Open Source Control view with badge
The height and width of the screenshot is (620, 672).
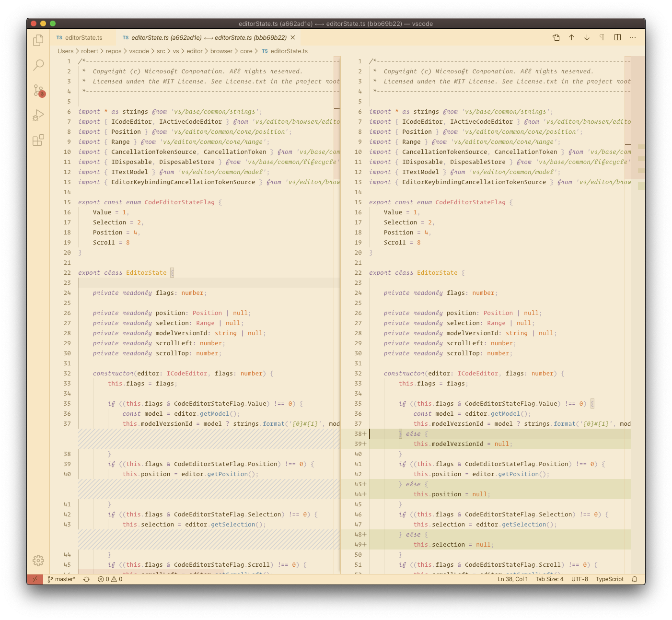(38, 90)
